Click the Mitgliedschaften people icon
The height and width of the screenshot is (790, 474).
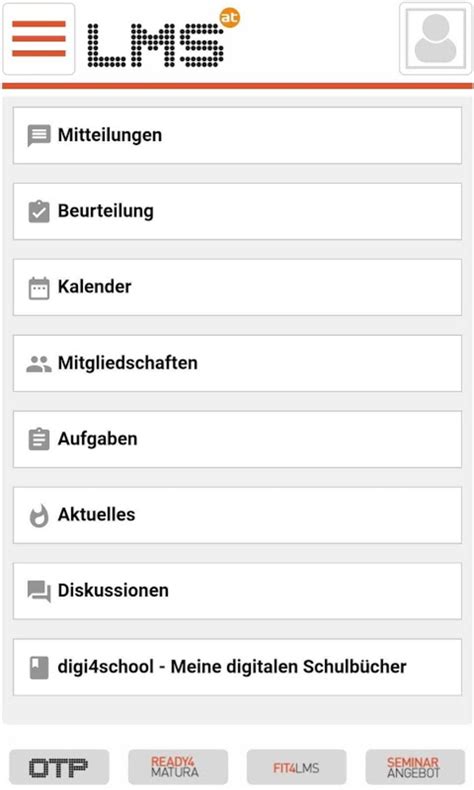(39, 364)
